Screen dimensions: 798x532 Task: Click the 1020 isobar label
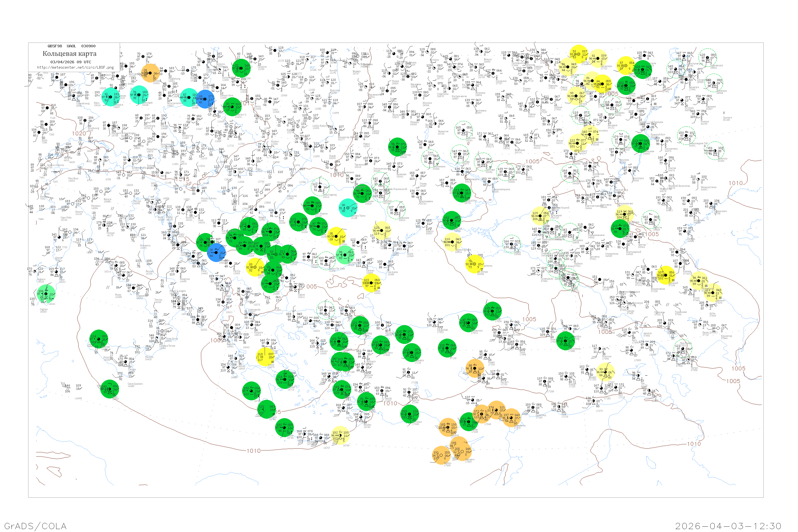tap(79, 133)
